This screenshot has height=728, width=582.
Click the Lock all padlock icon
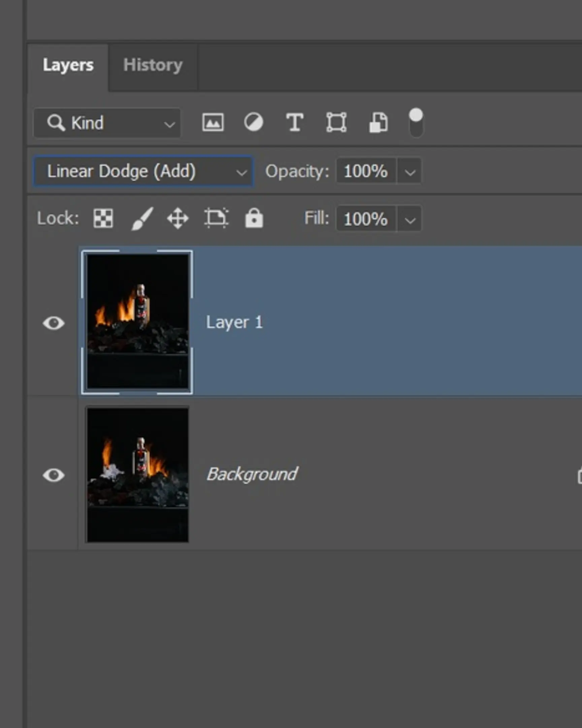point(254,218)
